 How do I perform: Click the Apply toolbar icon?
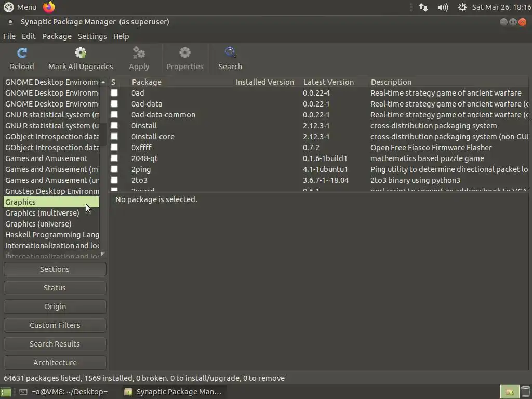tap(139, 53)
